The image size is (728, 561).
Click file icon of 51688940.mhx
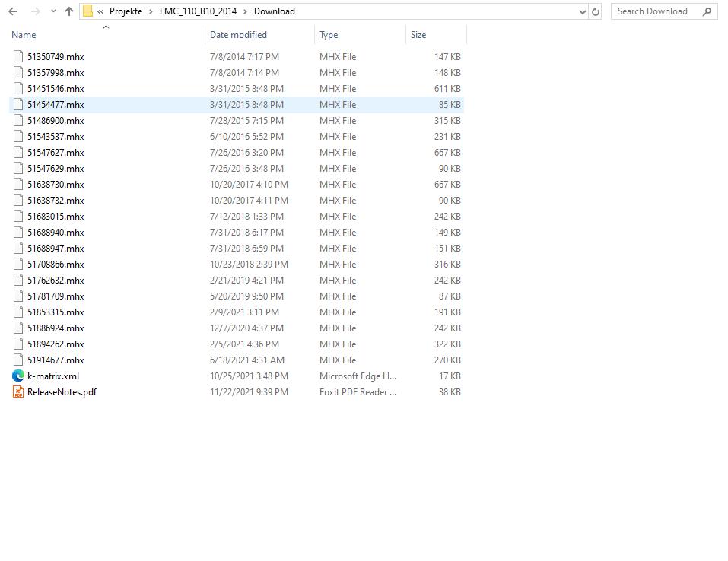[18, 232]
